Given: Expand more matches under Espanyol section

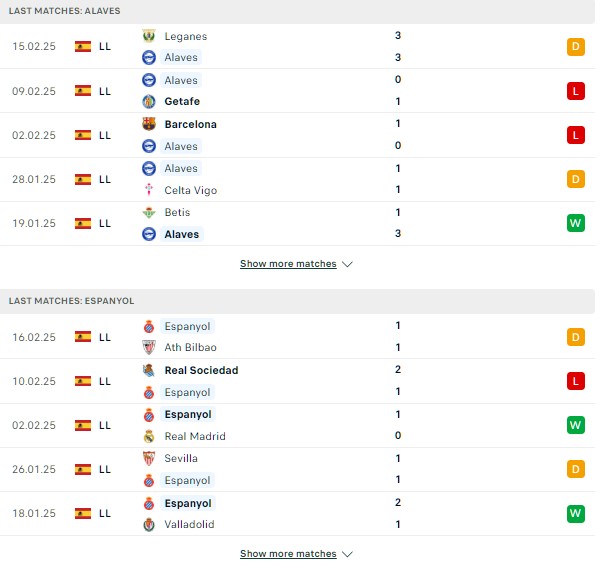Looking at the screenshot, I should point(296,553).
